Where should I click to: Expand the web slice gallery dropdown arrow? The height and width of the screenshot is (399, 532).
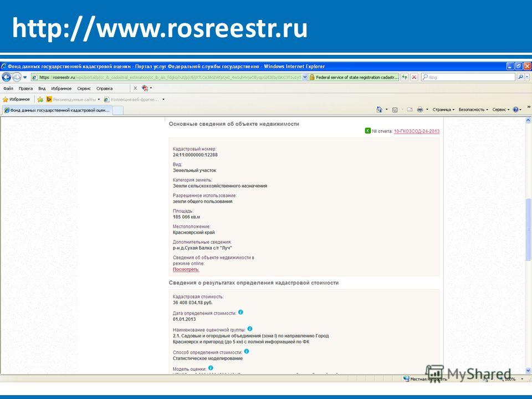pyautogui.click(x=163, y=99)
